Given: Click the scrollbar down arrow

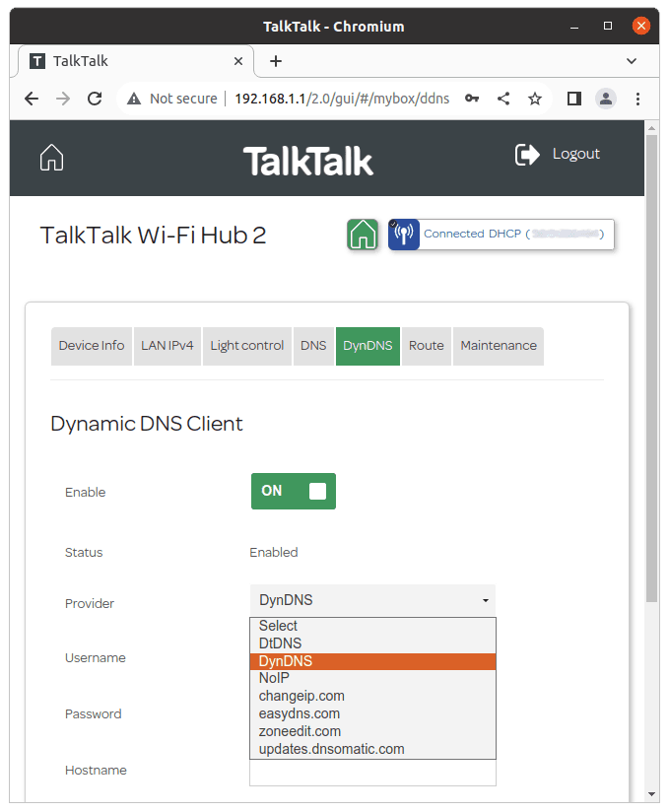Looking at the screenshot, I should pyautogui.click(x=651, y=794).
